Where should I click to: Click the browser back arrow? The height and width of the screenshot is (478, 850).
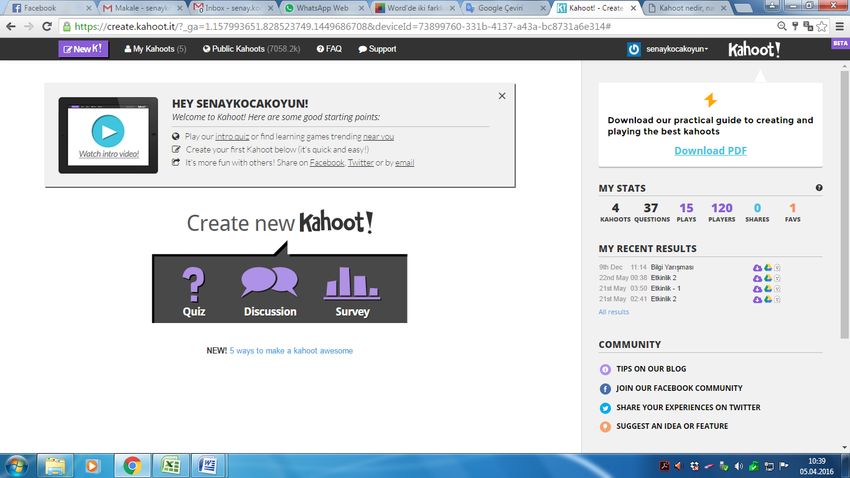tap(11, 27)
